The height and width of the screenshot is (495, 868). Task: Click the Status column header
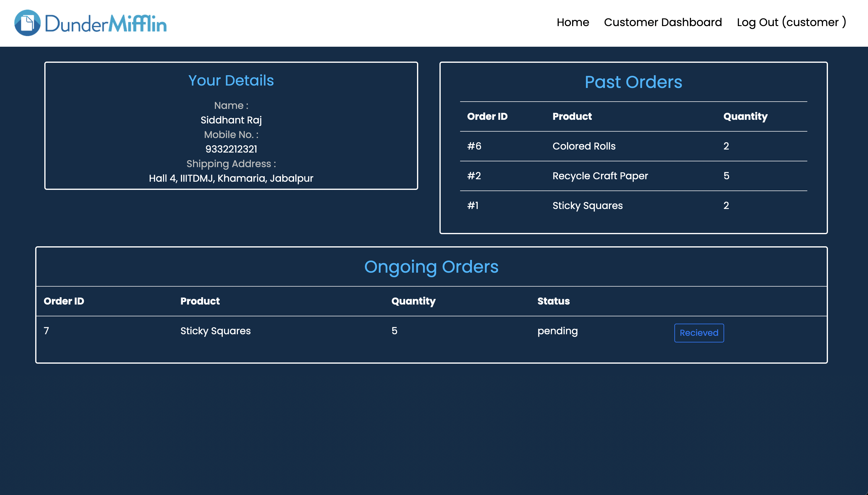point(553,301)
